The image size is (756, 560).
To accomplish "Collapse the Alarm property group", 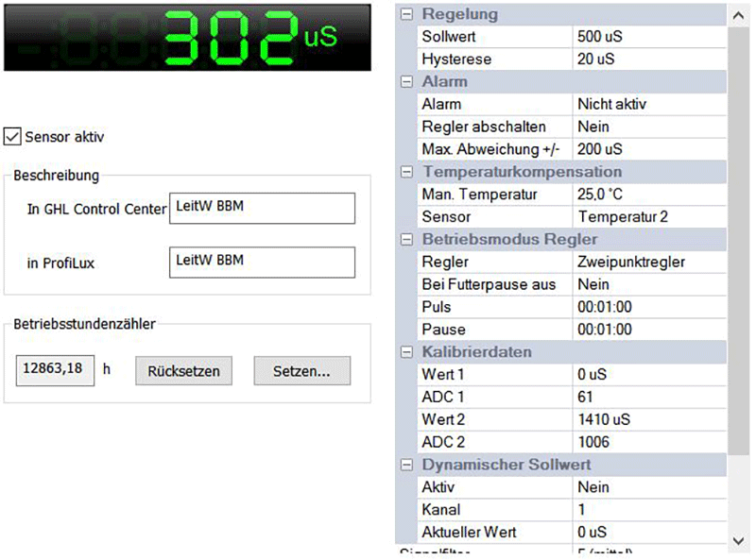I will click(x=407, y=82).
